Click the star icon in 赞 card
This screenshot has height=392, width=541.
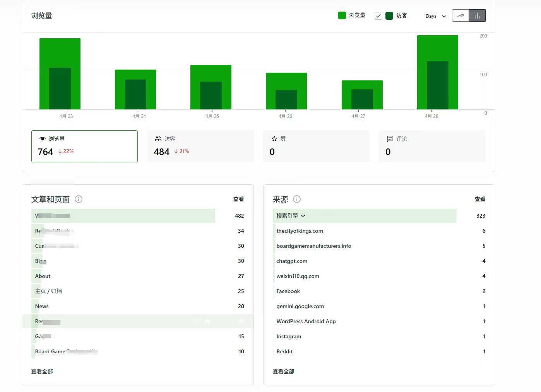pos(274,139)
